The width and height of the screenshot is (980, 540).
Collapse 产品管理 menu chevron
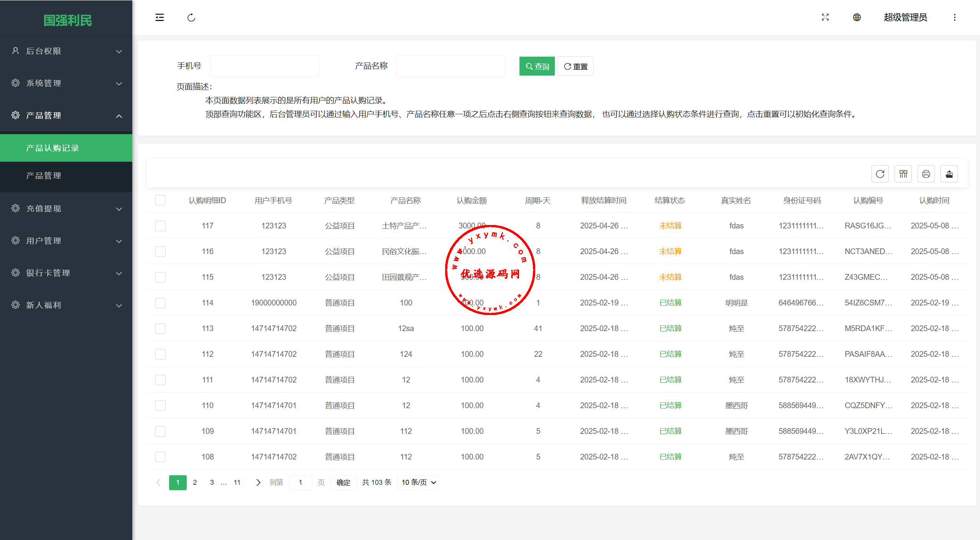(x=119, y=116)
